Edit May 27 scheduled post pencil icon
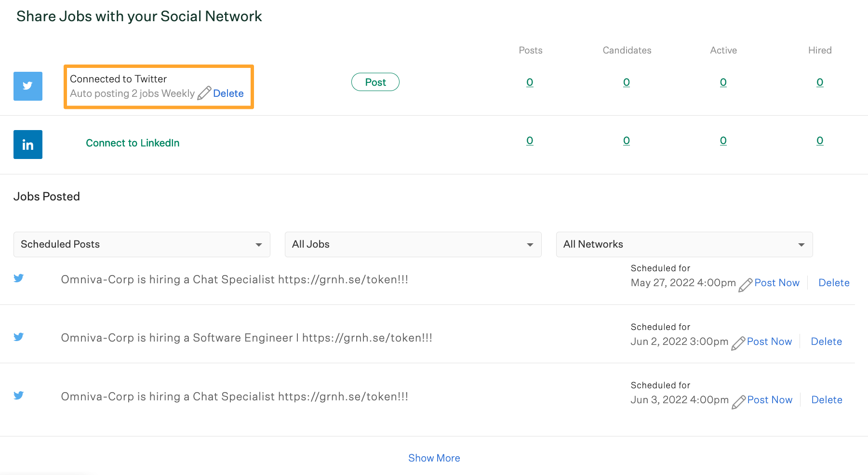The height and width of the screenshot is (475, 868). pos(745,285)
